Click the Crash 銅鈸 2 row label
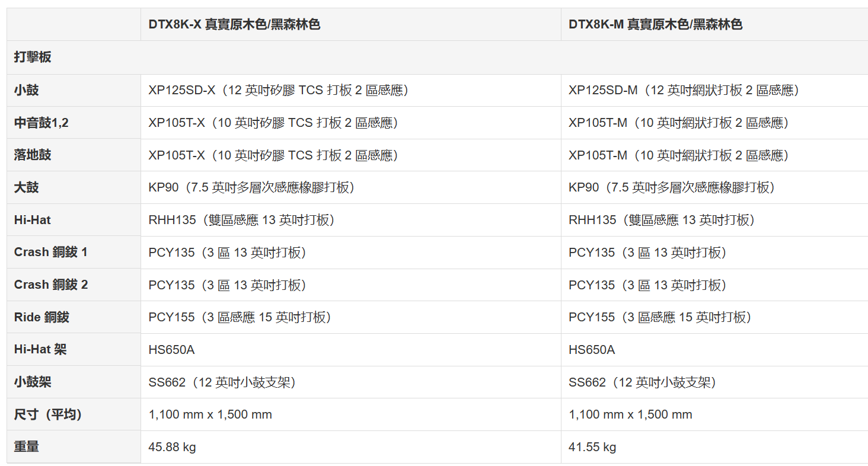The height and width of the screenshot is (466, 868). [51, 285]
